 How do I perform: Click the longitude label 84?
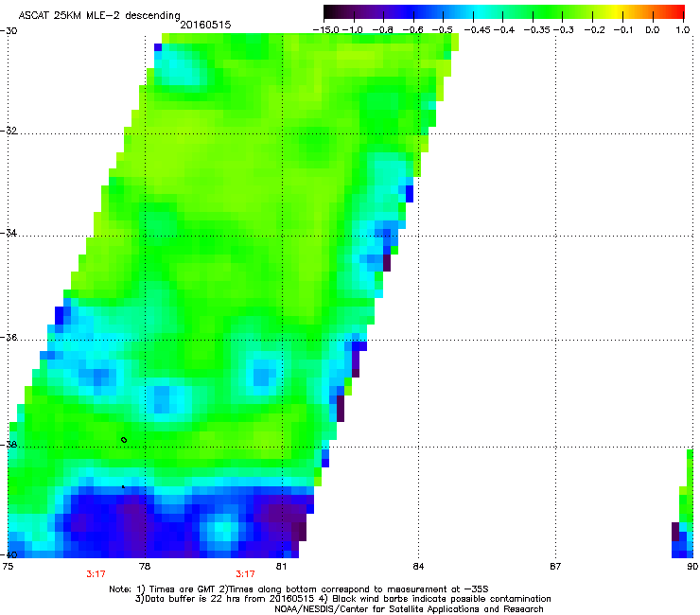click(418, 567)
